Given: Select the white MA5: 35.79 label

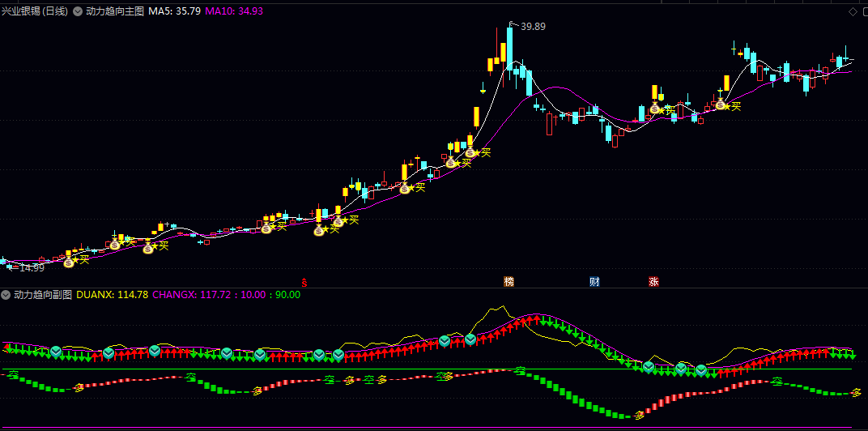Looking at the screenshot, I should point(174,12).
